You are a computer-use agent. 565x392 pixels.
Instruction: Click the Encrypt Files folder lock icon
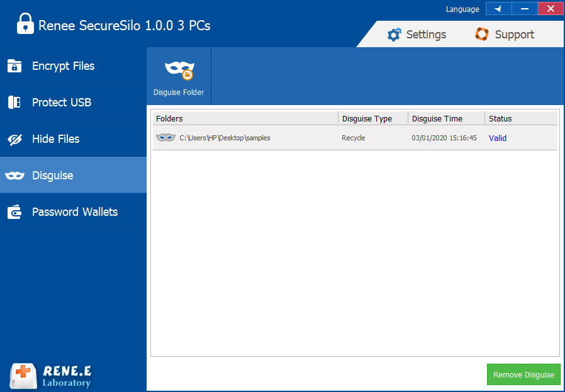coord(14,66)
